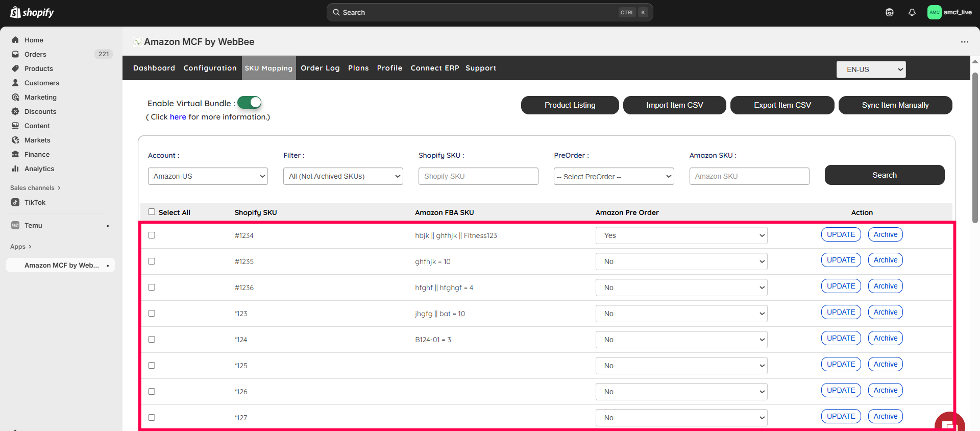Switch to the Order Log tab
Image resolution: width=980 pixels, height=431 pixels.
click(320, 68)
